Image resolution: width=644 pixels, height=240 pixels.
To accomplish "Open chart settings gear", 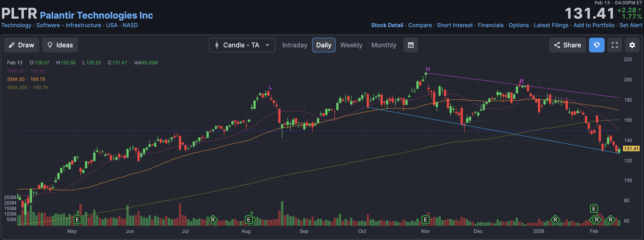I will click(632, 45).
